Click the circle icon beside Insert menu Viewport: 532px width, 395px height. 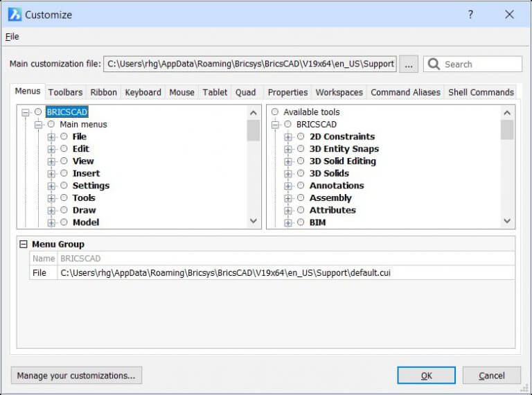(64, 173)
